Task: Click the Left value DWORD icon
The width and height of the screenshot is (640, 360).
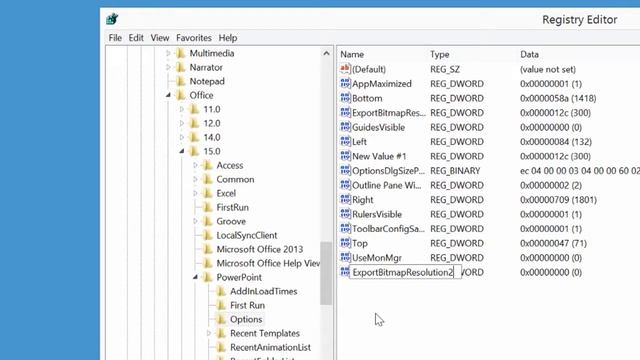Action: 345,141
